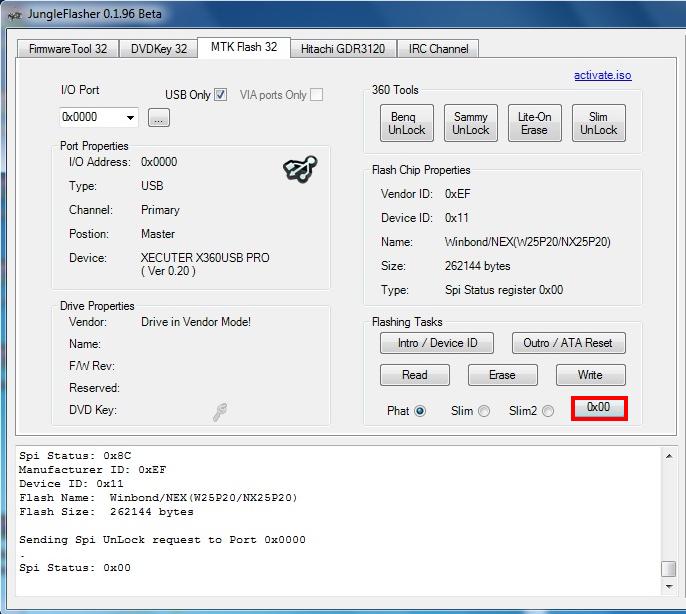Screen dimensions: 686x614
Task: Click the USB connector icon in Port Properties
Action: (300, 169)
